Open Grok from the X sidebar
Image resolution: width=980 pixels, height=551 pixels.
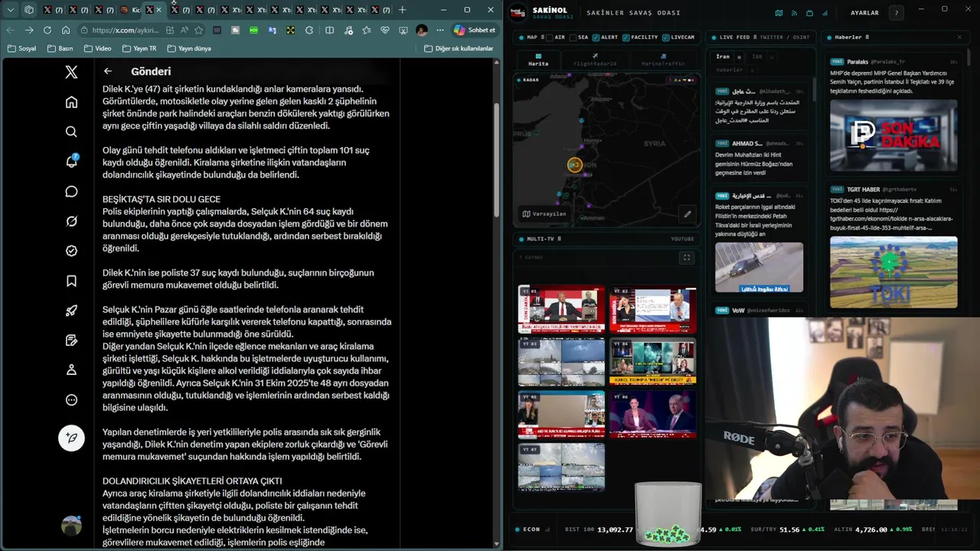click(x=71, y=221)
